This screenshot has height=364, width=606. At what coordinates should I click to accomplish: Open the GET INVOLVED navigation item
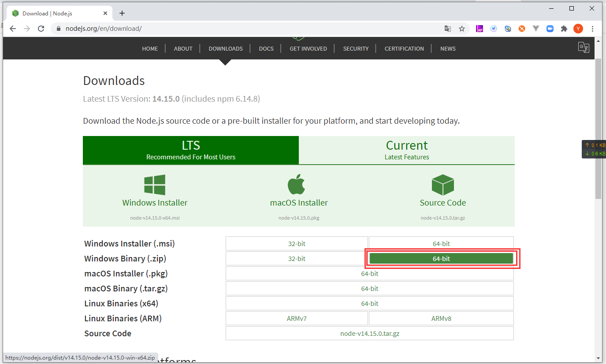[x=309, y=49]
